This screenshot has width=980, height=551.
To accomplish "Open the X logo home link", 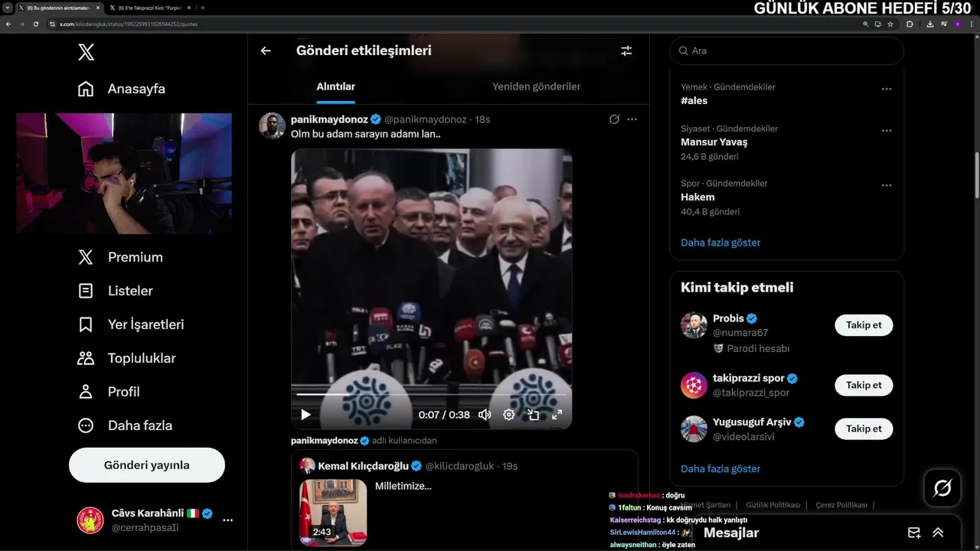I will pyautogui.click(x=87, y=52).
